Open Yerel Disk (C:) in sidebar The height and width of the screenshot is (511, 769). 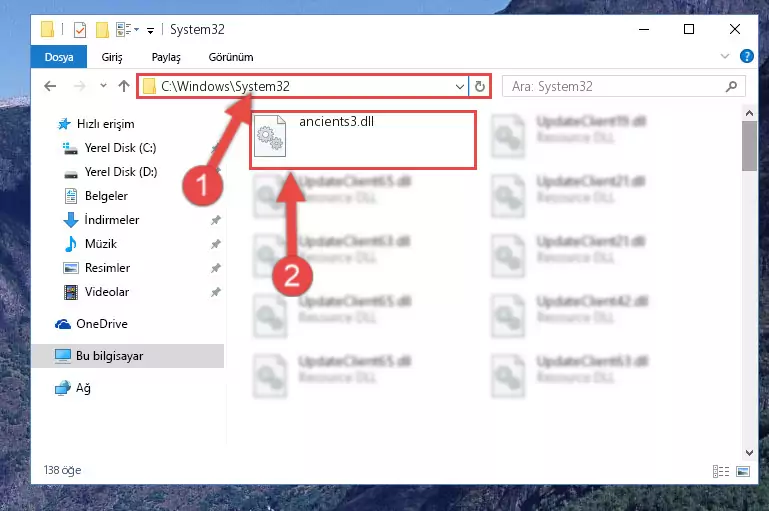[x=120, y=148]
